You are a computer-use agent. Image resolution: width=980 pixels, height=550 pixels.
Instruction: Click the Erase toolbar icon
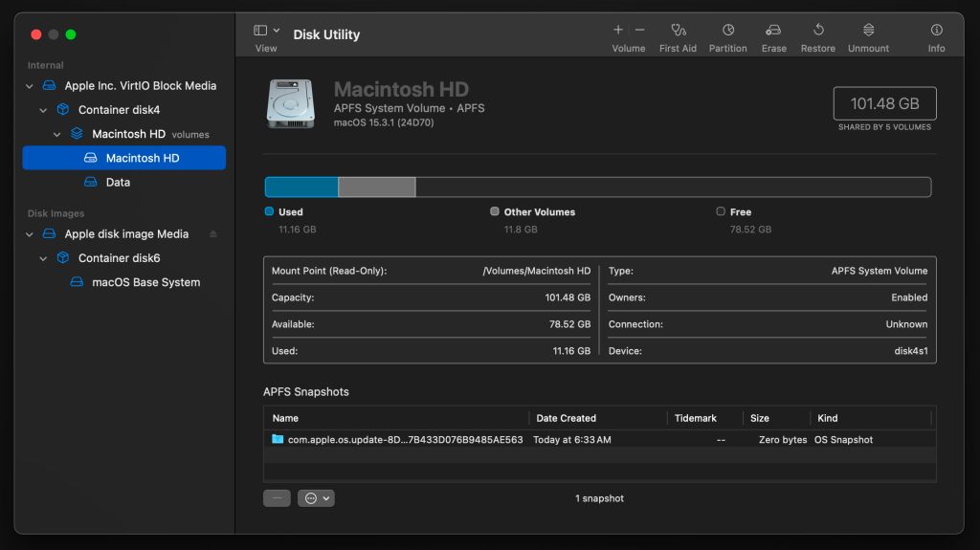(773, 31)
